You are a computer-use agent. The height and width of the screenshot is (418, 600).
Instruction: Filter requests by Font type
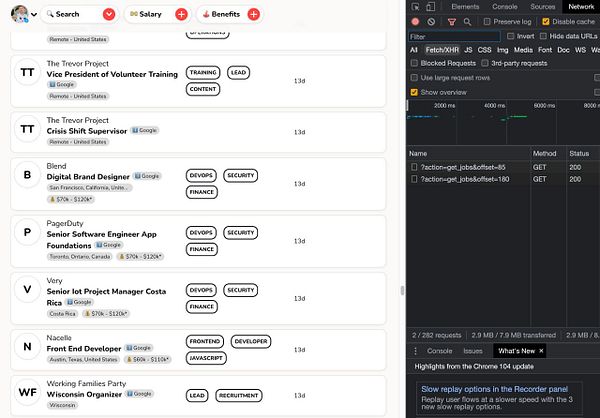point(545,50)
